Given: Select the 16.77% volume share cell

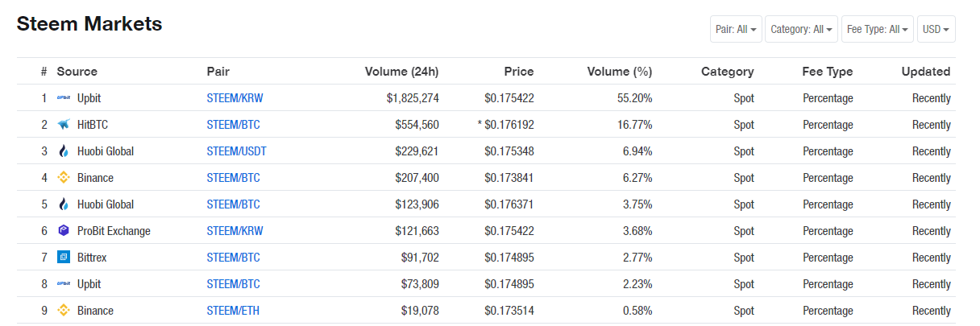Looking at the screenshot, I should tap(636, 125).
